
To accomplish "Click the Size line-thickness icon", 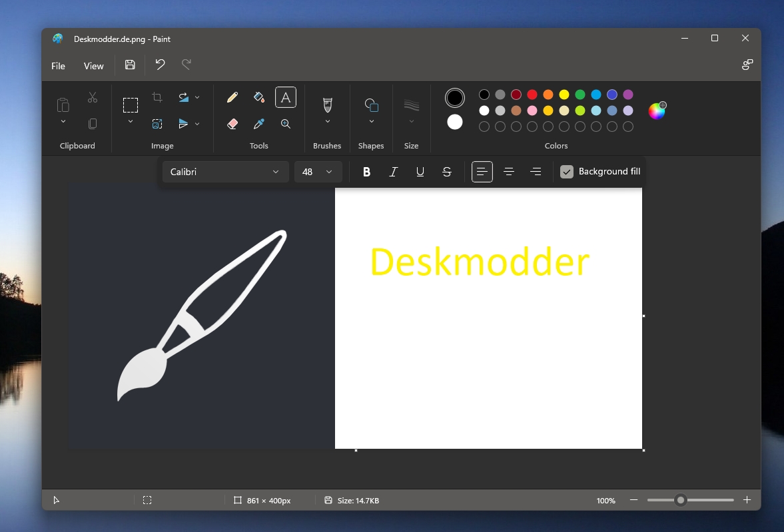I will point(412,105).
